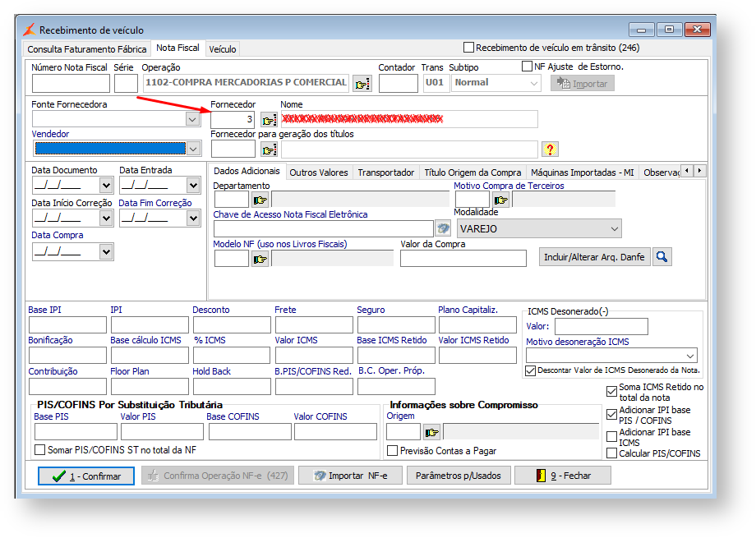
Task: Open the Fornecedor search lookup icon
Action: tap(269, 120)
